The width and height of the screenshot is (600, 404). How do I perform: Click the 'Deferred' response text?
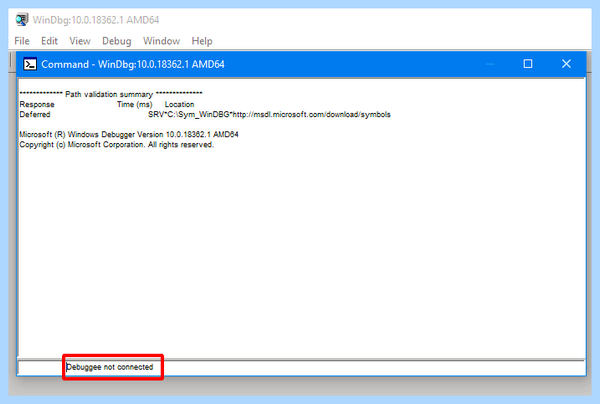35,114
